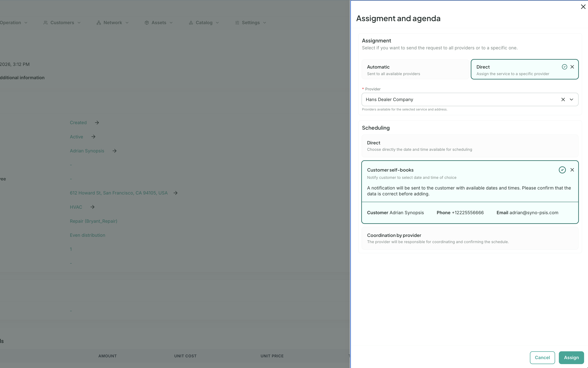The height and width of the screenshot is (368, 588).
Task: Expand the Operation menu chevron
Action: coord(26,23)
